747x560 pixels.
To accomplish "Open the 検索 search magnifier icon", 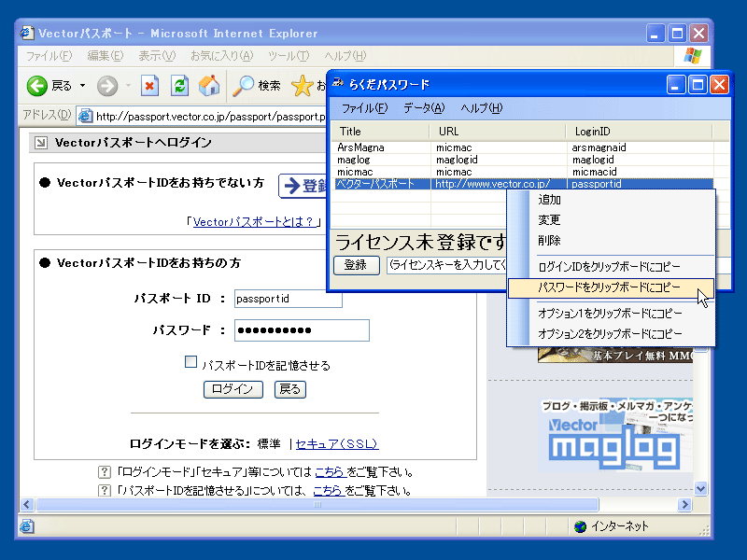I will [243, 86].
